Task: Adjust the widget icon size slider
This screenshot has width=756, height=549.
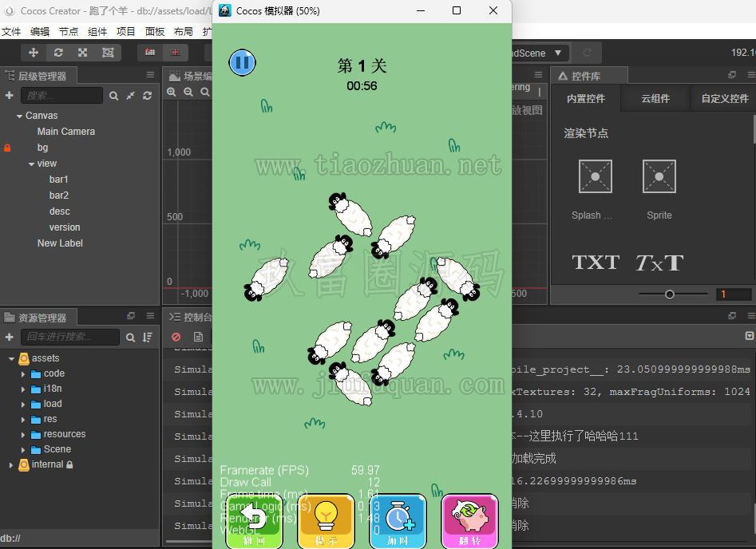Action: point(669,294)
